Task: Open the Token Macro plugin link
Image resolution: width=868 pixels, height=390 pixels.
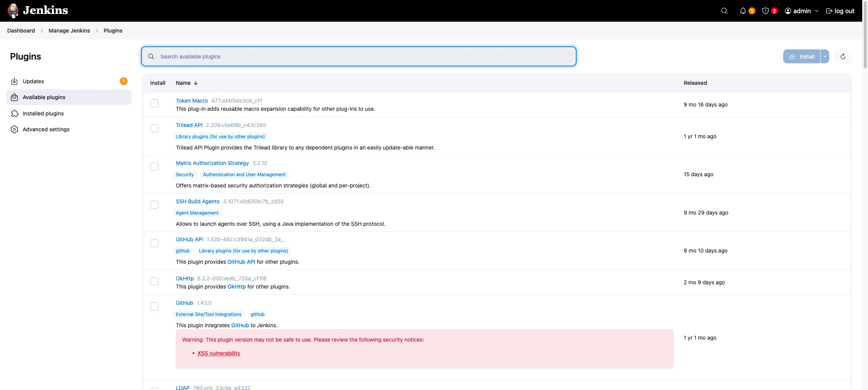Action: (192, 101)
